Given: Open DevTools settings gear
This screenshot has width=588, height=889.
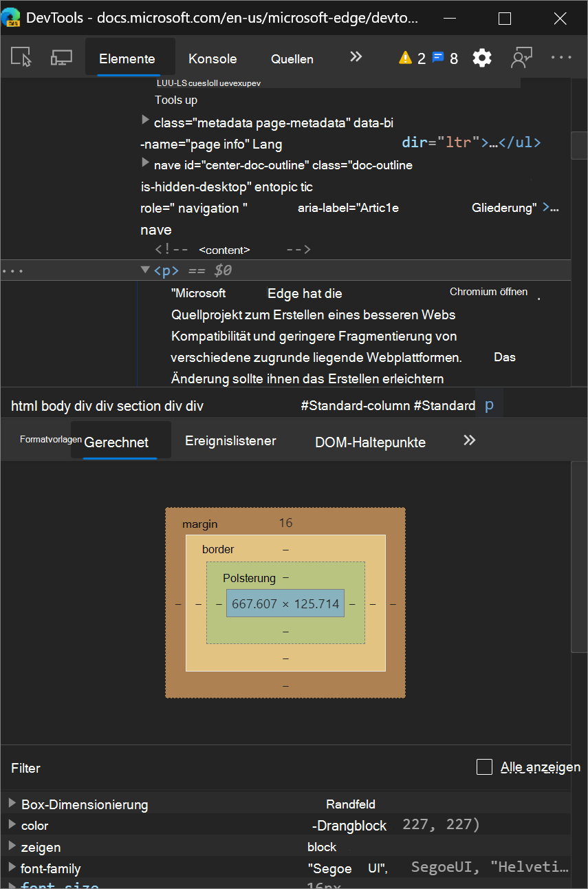Looking at the screenshot, I should [x=482, y=58].
